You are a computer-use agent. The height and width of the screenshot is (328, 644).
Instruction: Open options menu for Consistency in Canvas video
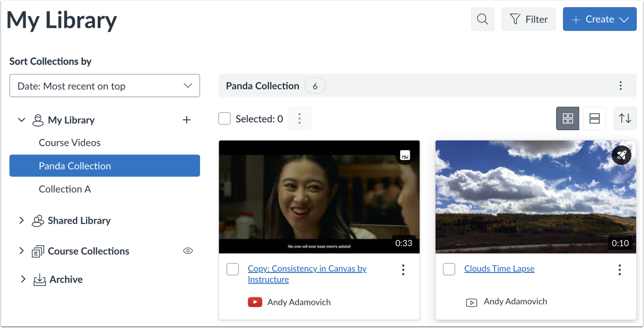click(x=403, y=270)
